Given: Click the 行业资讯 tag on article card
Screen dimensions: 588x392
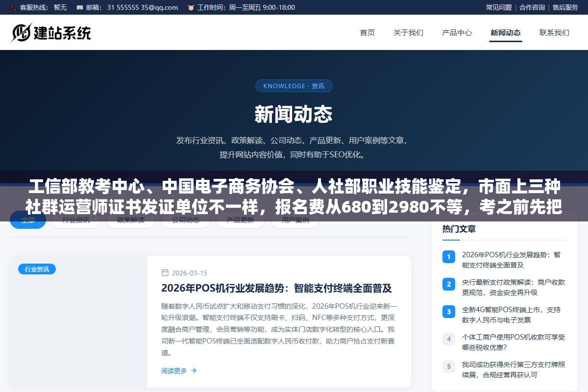Looking at the screenshot, I should [37, 269].
